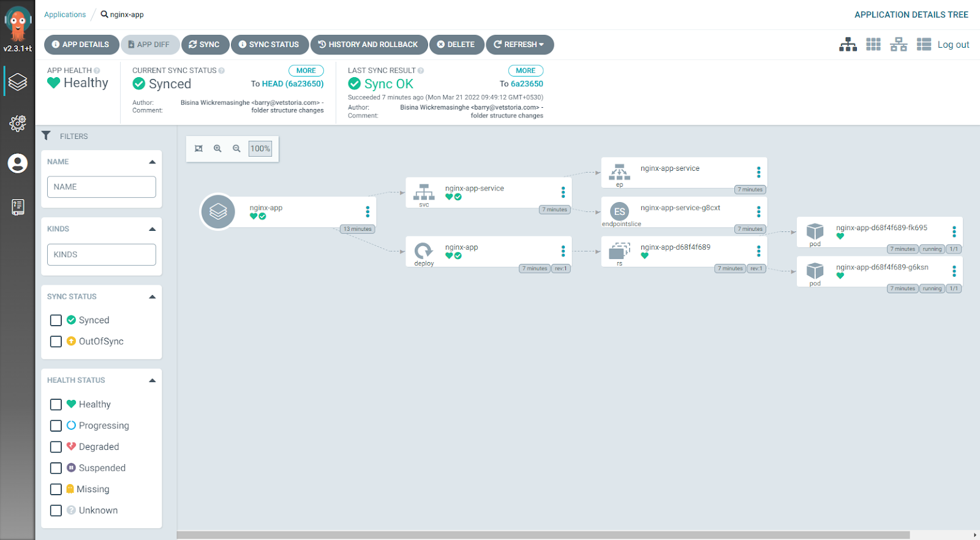This screenshot has height=540, width=980.
Task: Open the REFRESH dropdown button
Action: pos(519,45)
